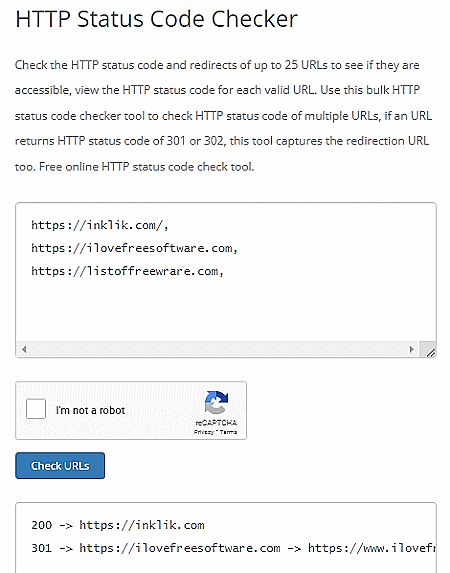Click the empty area of the results box

[x=226, y=565]
